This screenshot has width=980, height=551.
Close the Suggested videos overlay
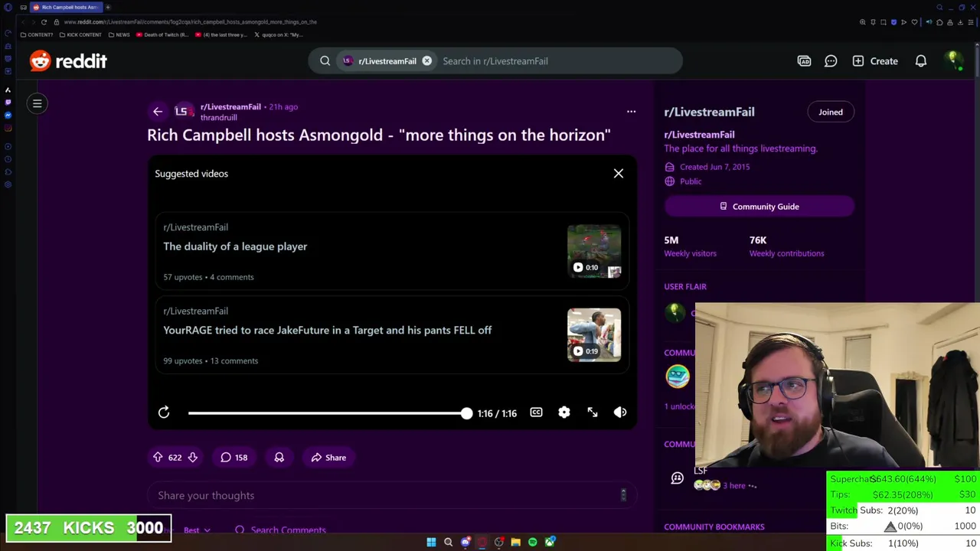click(x=619, y=174)
